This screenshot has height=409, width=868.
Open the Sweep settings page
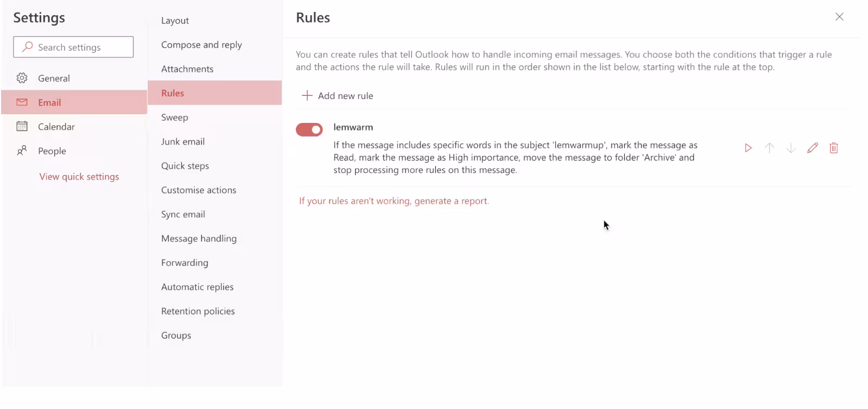click(x=175, y=117)
